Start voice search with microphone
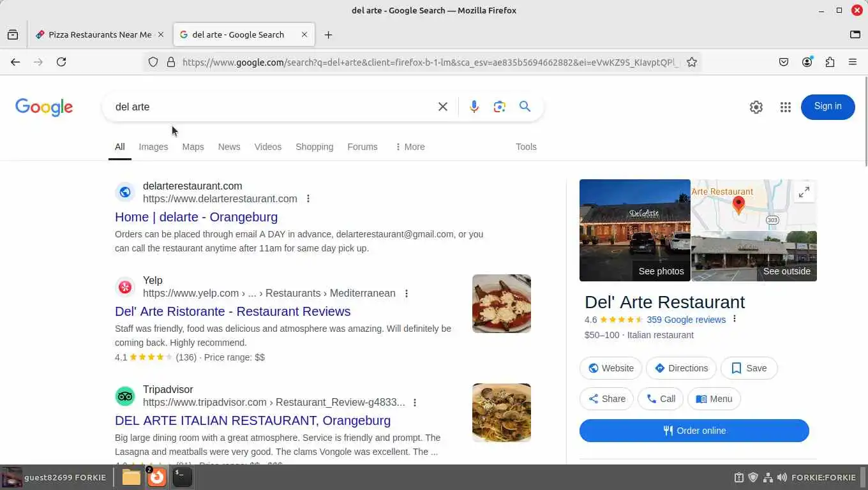 pos(474,107)
